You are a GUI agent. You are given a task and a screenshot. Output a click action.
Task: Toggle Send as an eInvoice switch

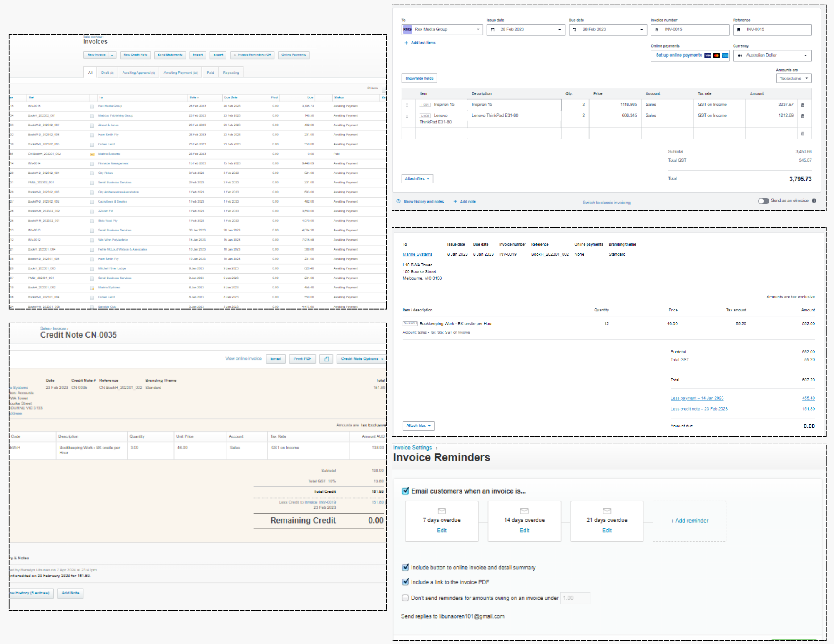pyautogui.click(x=763, y=201)
